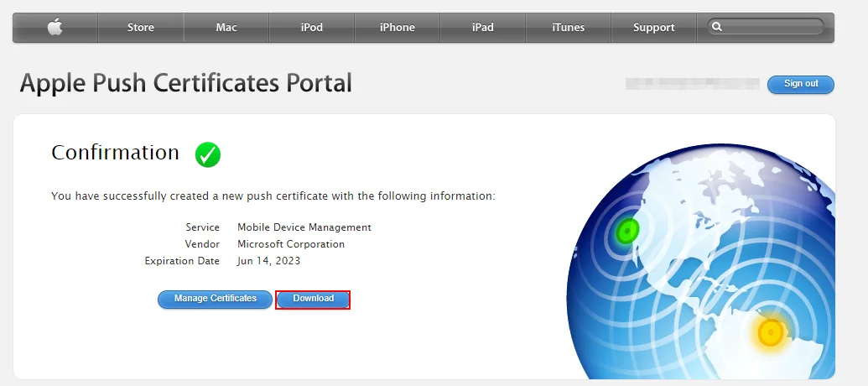
Task: Click the Mobile Device Management service value
Action: [304, 227]
